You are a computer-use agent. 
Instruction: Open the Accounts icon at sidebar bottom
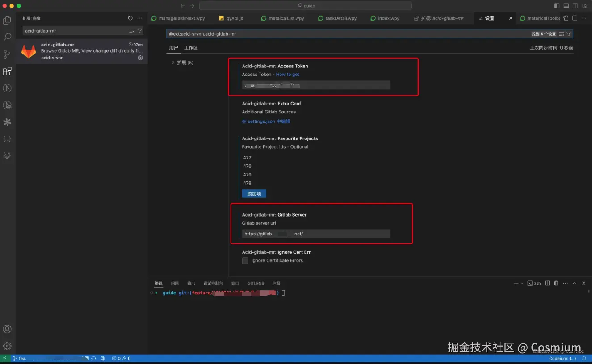(x=7, y=329)
